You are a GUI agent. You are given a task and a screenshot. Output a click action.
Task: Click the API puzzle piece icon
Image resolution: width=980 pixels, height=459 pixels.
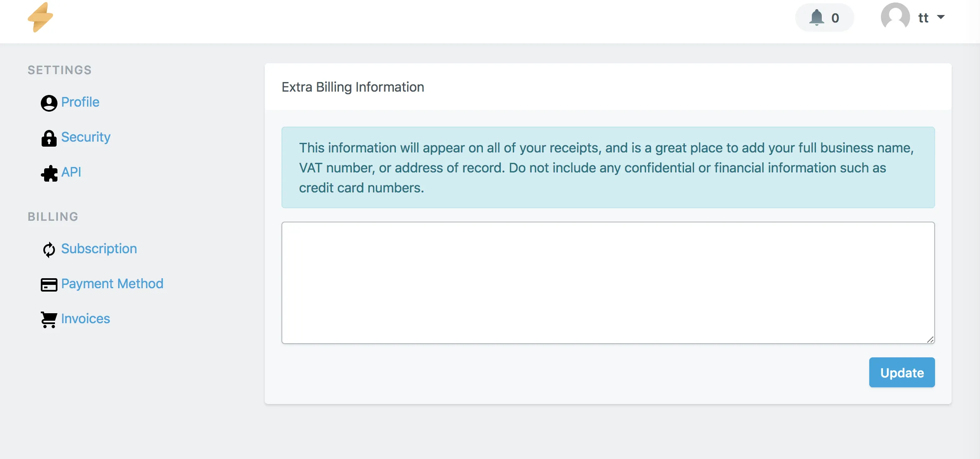(x=49, y=173)
